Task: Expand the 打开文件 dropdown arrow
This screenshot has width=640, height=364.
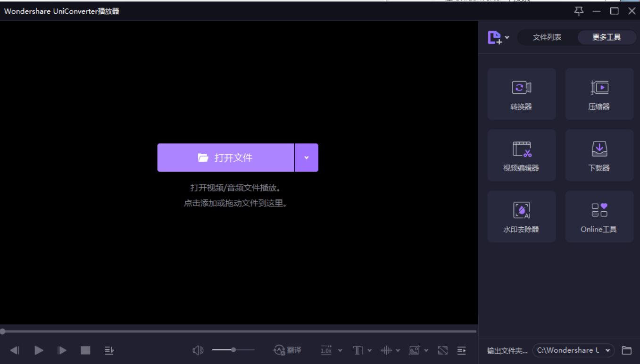Action: [307, 157]
